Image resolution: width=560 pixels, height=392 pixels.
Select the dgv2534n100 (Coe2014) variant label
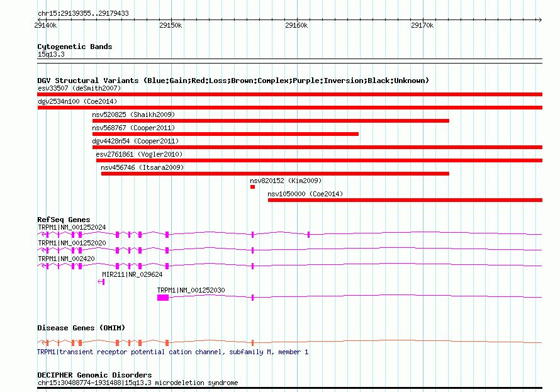click(x=77, y=101)
